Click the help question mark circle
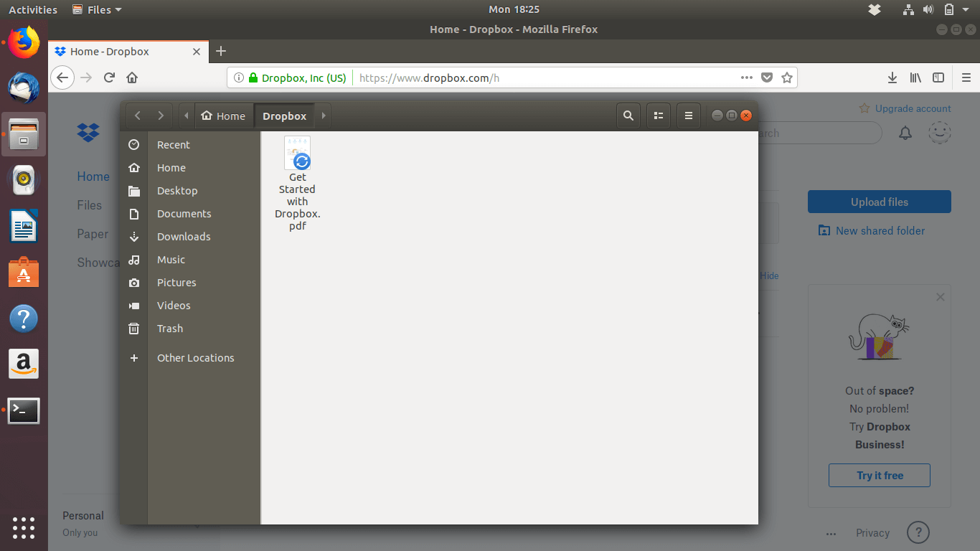The image size is (980, 551). click(x=918, y=532)
